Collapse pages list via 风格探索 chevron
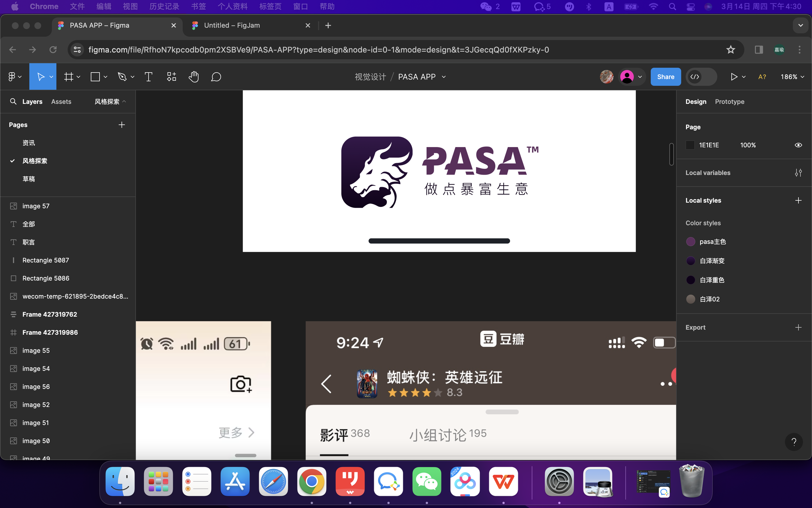This screenshot has height=508, width=812. [x=124, y=102]
